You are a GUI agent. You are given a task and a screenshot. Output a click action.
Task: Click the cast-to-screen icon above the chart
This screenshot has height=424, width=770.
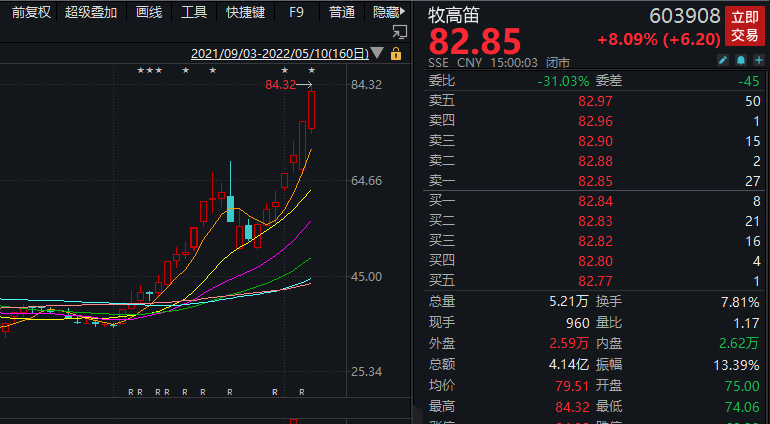(400, 32)
